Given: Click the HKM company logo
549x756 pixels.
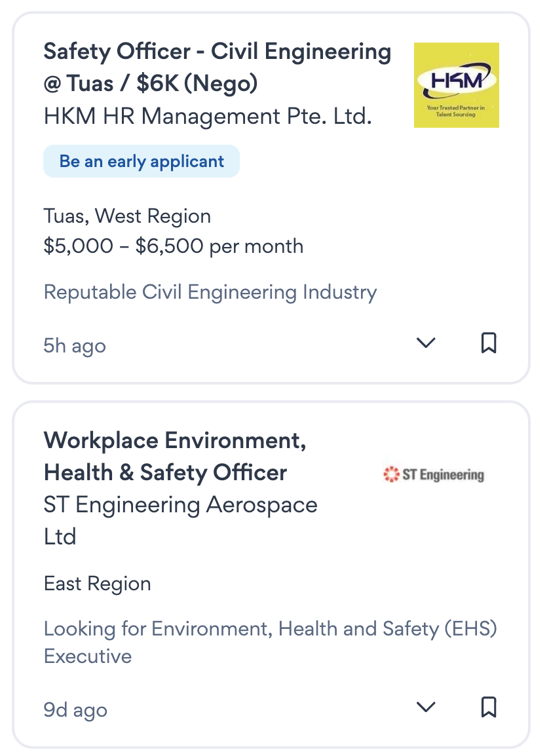Looking at the screenshot, I should click(x=456, y=85).
